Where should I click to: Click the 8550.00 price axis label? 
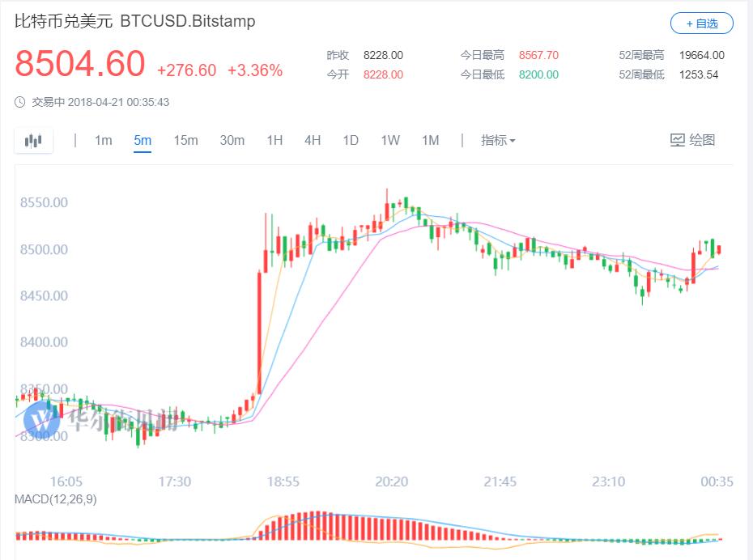pos(44,202)
